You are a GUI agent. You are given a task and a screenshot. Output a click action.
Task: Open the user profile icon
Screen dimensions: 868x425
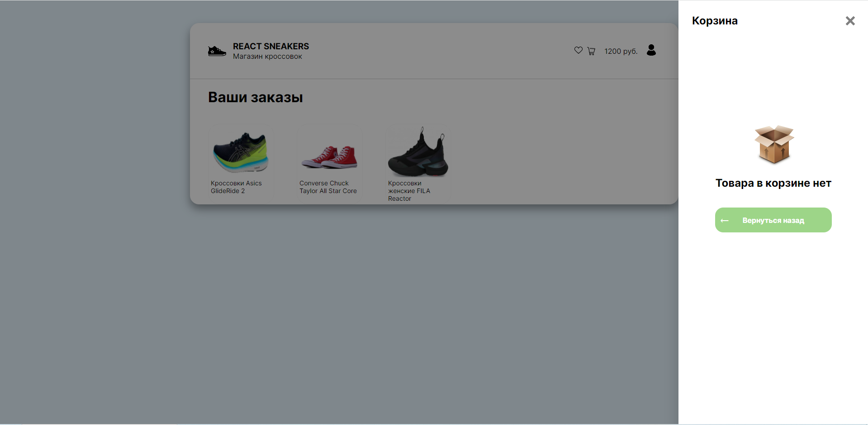[x=651, y=50]
